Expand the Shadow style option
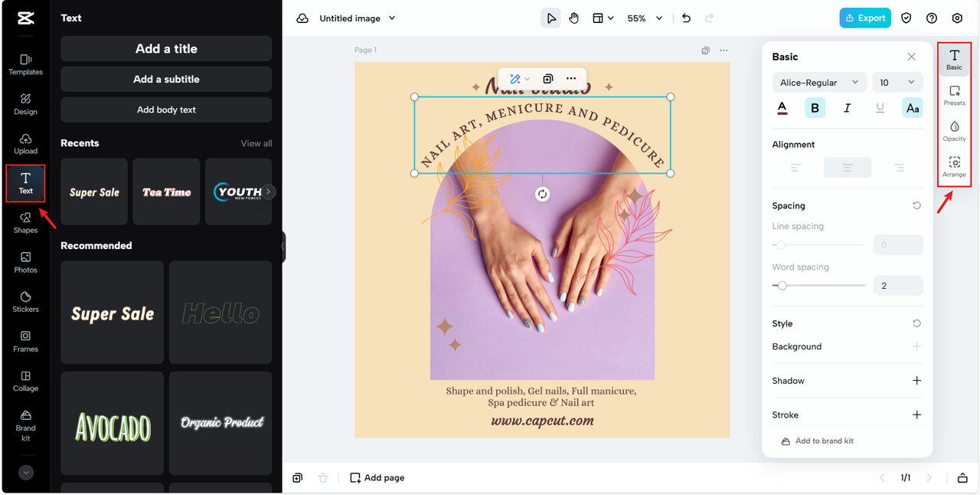This screenshot has width=980, height=495. [x=916, y=381]
